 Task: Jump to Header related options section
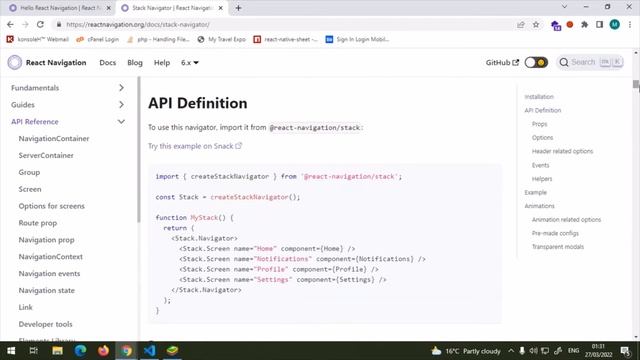click(x=562, y=151)
